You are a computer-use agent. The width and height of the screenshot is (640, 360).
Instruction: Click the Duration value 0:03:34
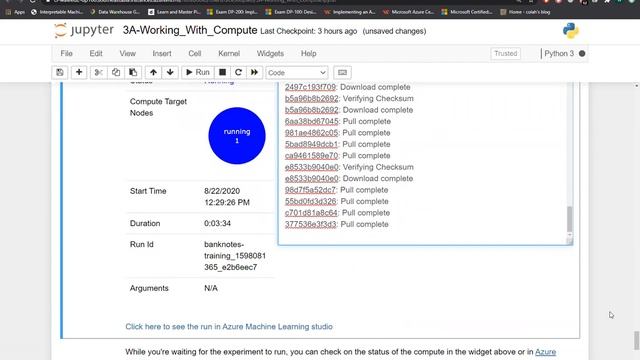218,223
